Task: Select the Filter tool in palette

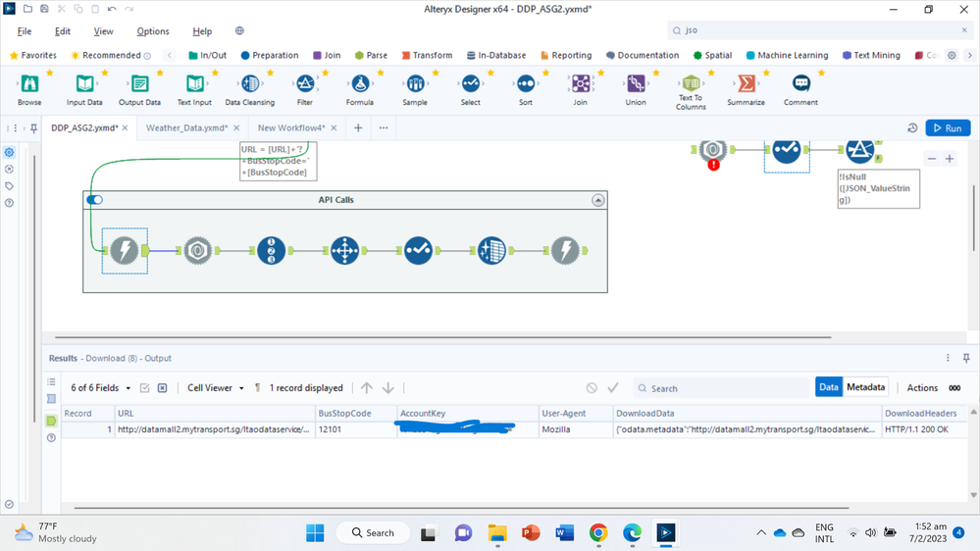Action: (305, 83)
